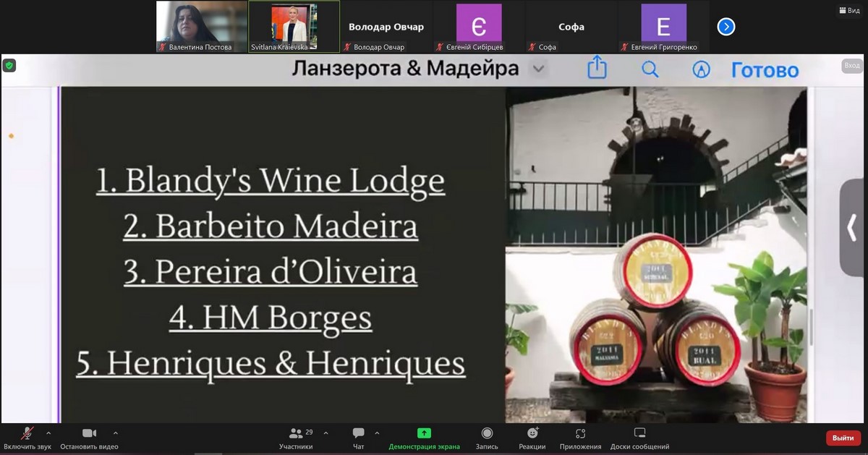Open the Chat panel
This screenshot has width=868, height=455.
pos(358,438)
